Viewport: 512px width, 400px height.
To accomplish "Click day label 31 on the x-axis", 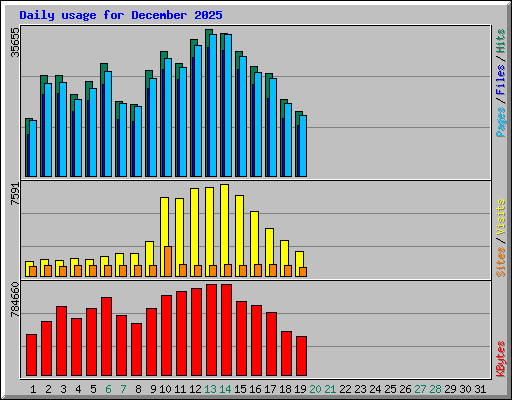I will [480, 389].
